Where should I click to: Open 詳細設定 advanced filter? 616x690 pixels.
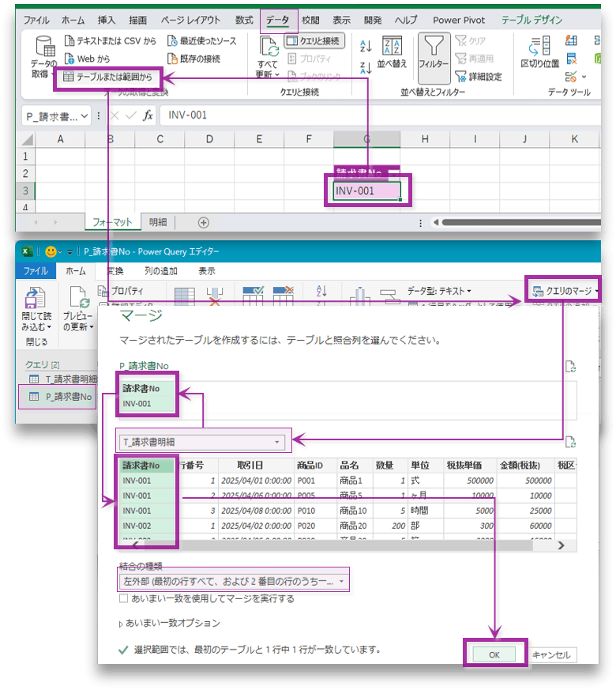(x=479, y=77)
